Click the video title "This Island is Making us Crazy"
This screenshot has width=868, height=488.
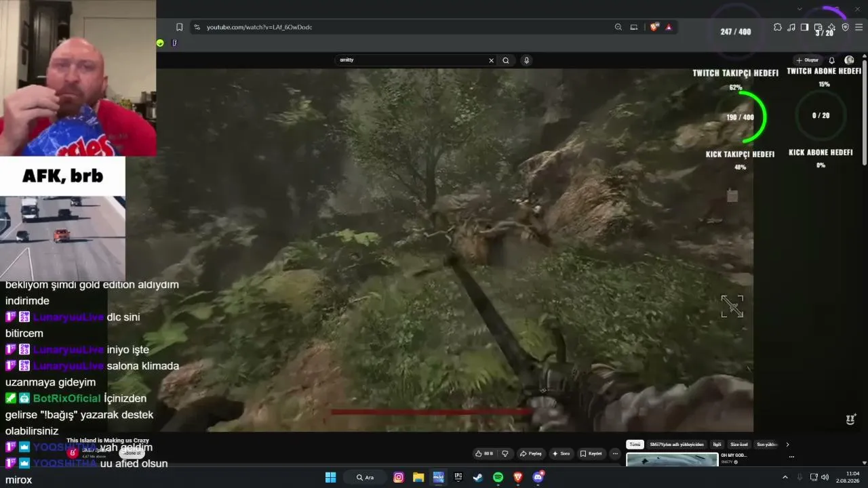(x=108, y=441)
